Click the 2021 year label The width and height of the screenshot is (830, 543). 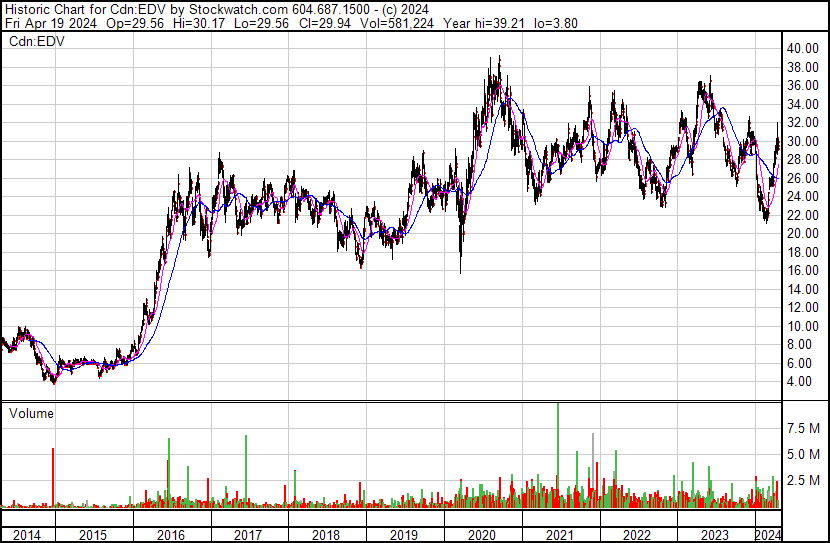[x=559, y=535]
